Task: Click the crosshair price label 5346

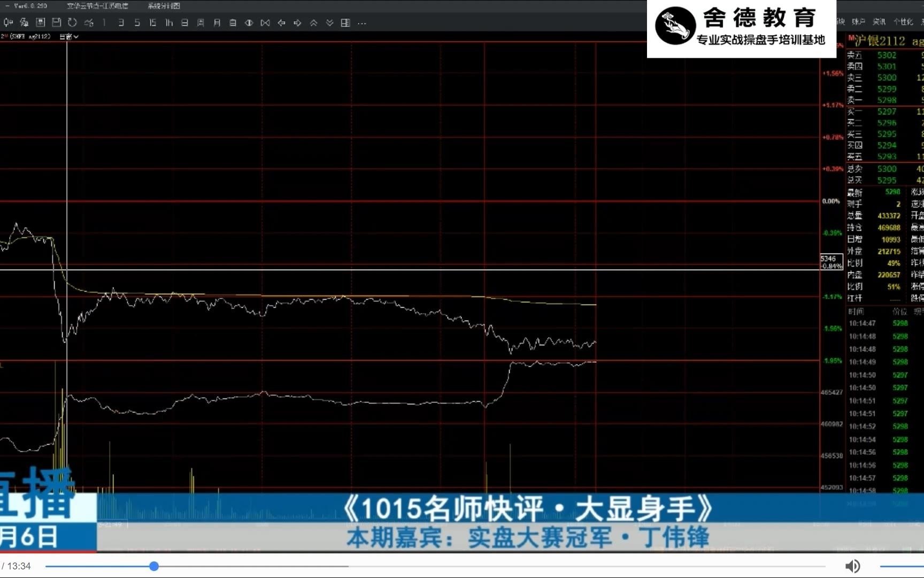Action: tap(829, 258)
